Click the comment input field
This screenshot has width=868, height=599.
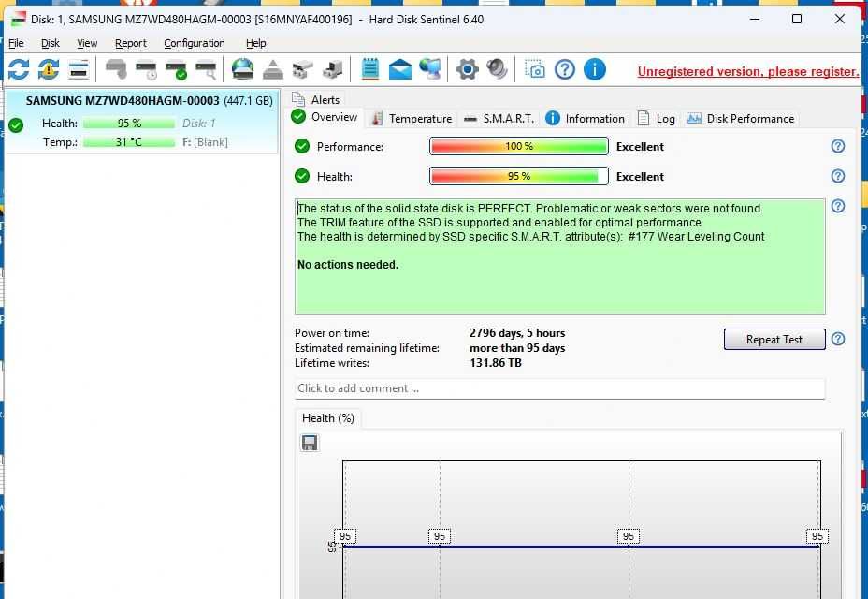(559, 388)
